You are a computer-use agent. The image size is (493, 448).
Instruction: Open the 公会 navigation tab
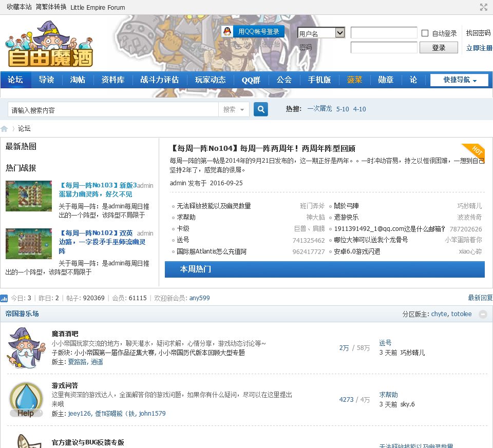click(x=284, y=80)
